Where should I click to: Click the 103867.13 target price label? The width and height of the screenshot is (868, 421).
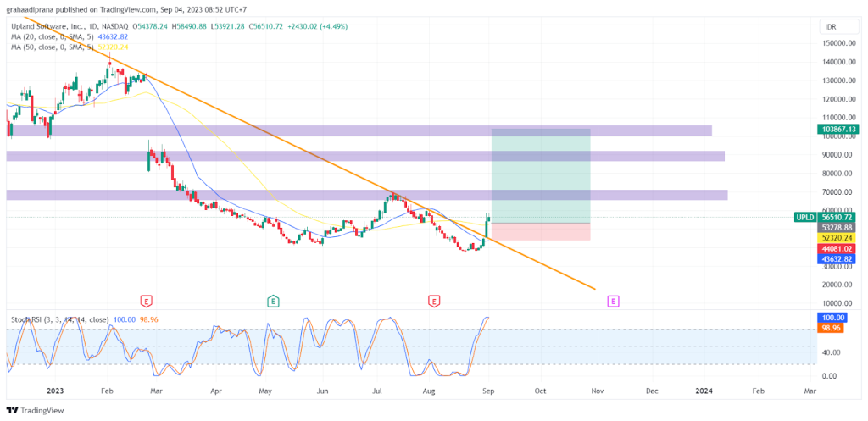click(837, 129)
